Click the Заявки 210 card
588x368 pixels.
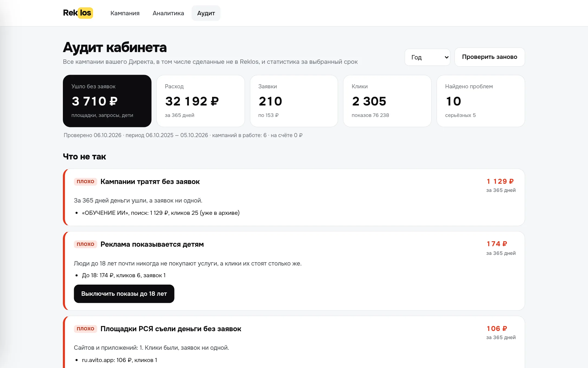294,101
